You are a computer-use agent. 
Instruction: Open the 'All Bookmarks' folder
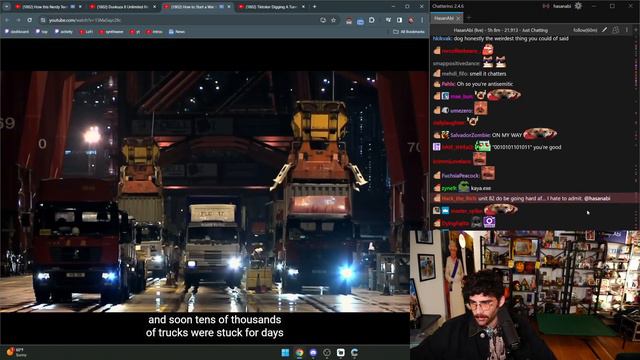click(x=409, y=31)
